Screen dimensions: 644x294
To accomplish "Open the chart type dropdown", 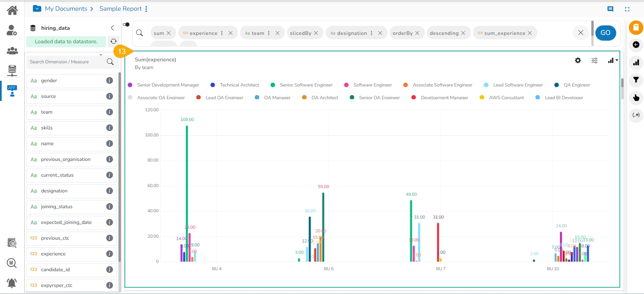I will [x=612, y=60].
